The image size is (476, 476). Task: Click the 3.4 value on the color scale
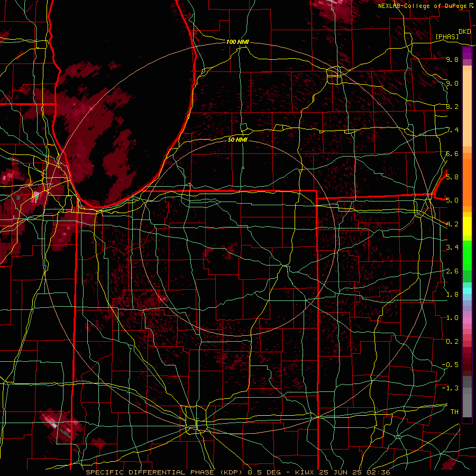click(452, 248)
